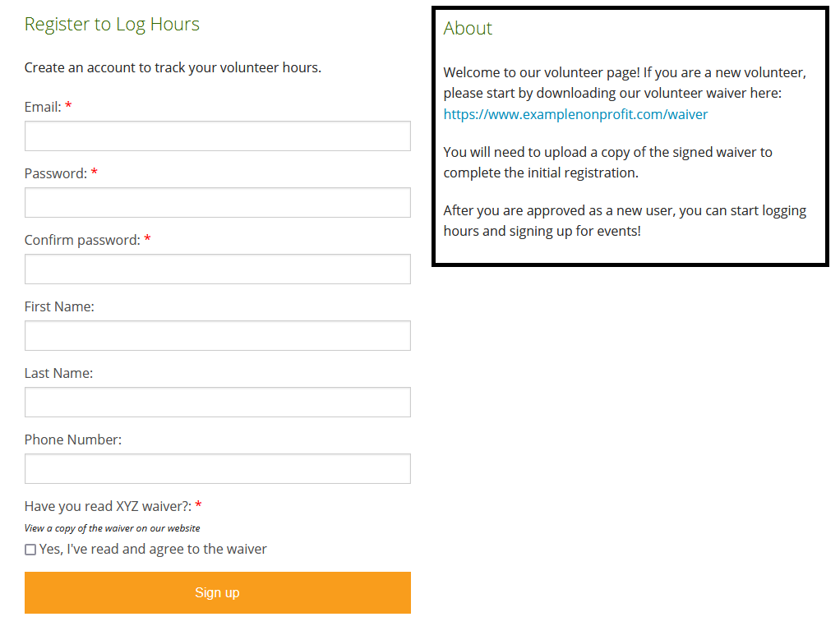Image resolution: width=840 pixels, height=626 pixels.
Task: Click the "Phone Number:" label text
Action: 73,440
